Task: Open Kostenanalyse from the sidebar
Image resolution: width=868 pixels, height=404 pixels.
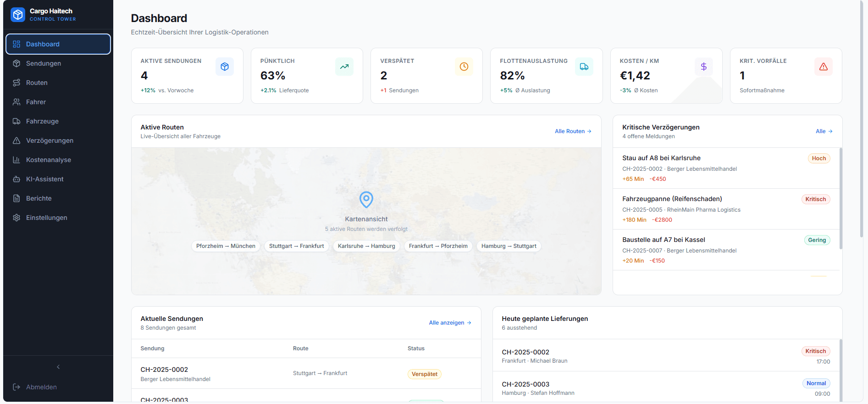Action: 58,160
